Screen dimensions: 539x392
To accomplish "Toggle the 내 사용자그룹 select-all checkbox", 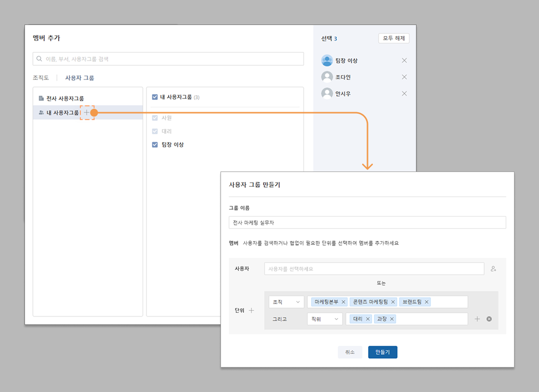I will pyautogui.click(x=155, y=97).
